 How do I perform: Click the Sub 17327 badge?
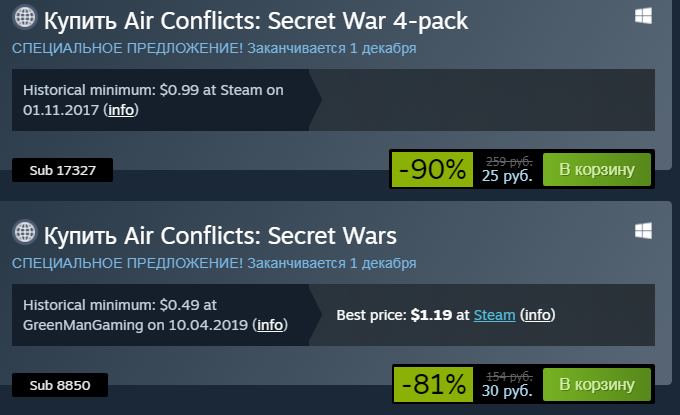(62, 170)
